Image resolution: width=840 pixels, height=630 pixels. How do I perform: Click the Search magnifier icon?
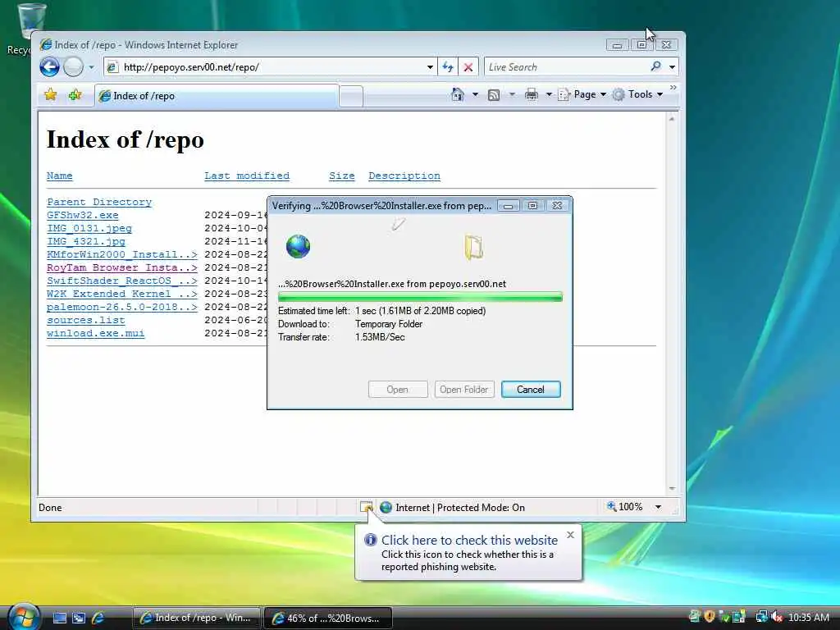point(655,66)
